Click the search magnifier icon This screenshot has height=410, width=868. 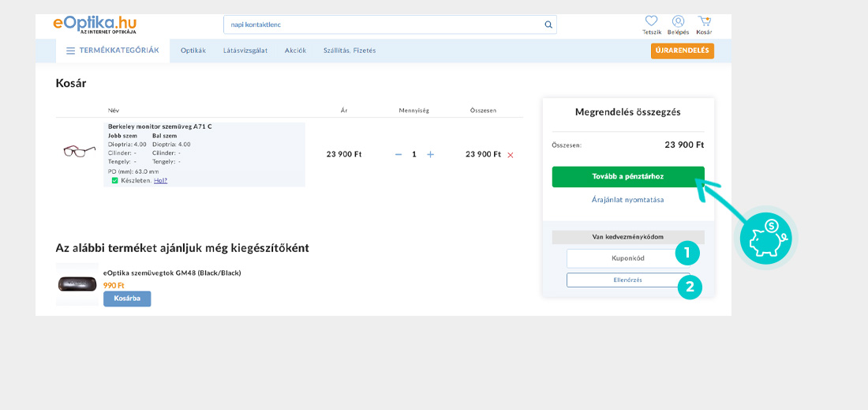tap(548, 25)
